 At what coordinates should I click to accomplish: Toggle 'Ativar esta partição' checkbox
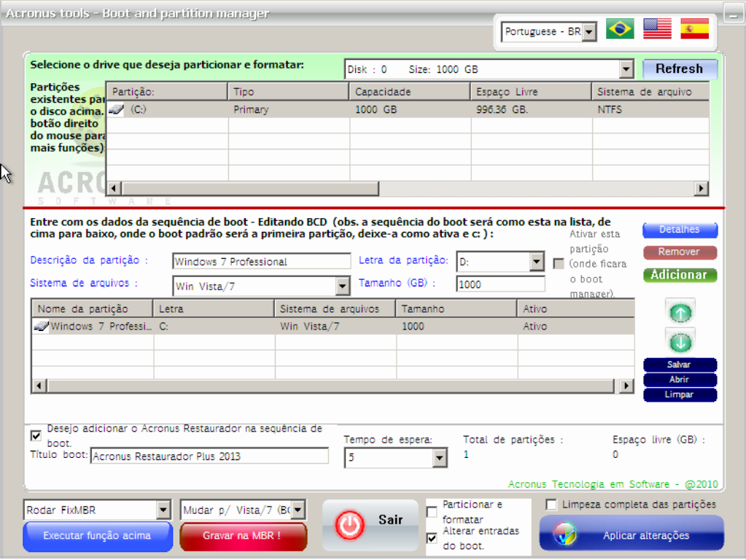point(559,263)
